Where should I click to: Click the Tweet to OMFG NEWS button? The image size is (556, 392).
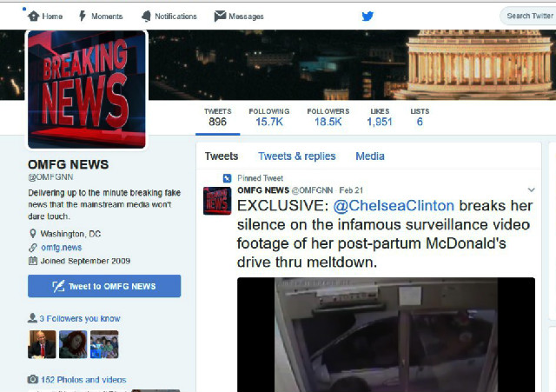click(x=104, y=286)
